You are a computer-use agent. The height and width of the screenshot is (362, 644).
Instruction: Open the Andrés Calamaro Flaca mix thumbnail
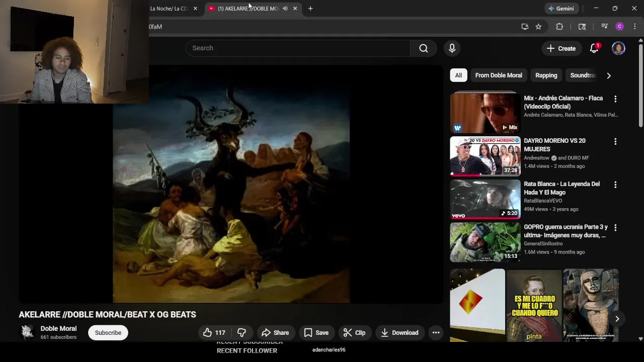click(x=485, y=113)
